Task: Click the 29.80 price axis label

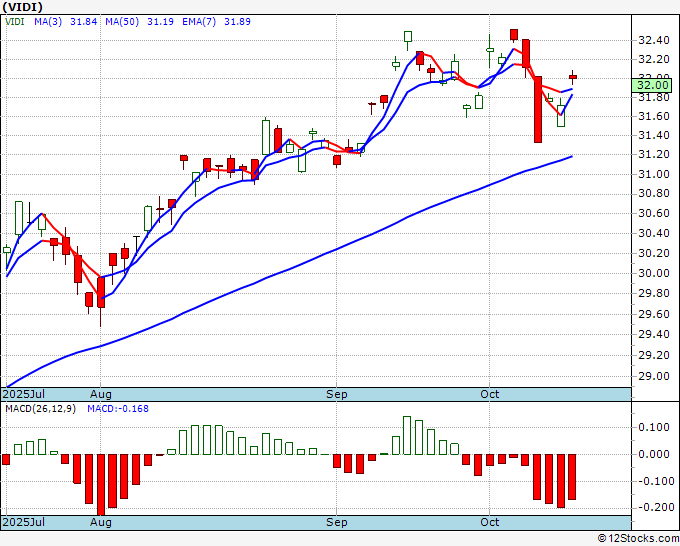Action: click(x=654, y=293)
